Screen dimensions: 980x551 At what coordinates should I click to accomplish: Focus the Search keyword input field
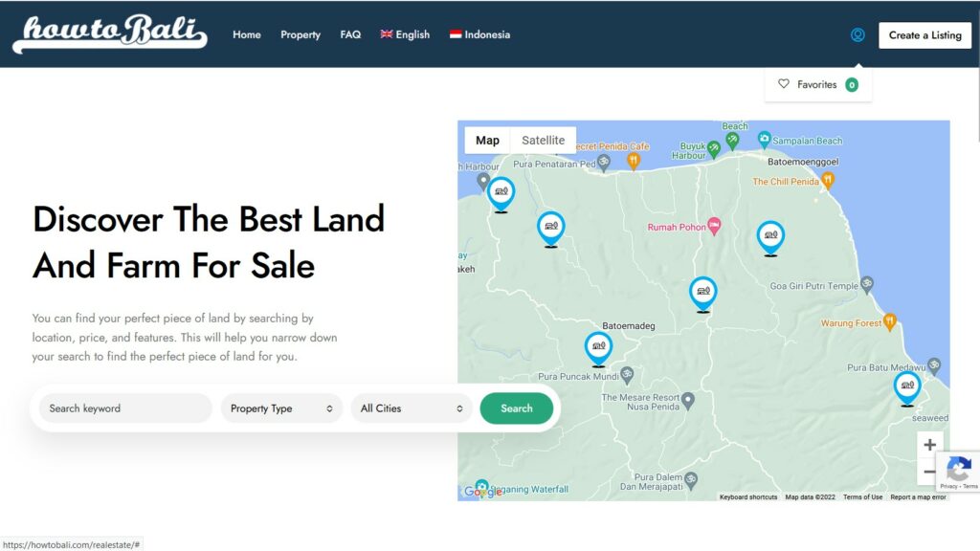[125, 408]
